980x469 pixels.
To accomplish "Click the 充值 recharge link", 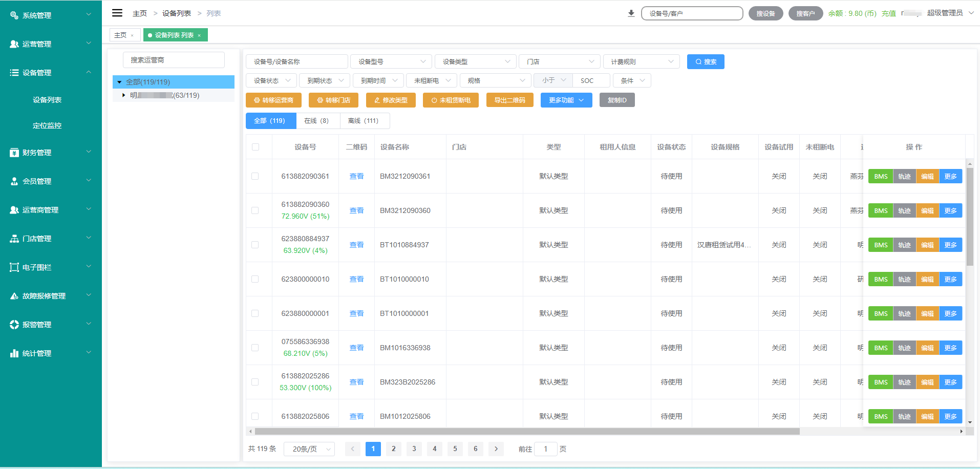I will pos(888,13).
